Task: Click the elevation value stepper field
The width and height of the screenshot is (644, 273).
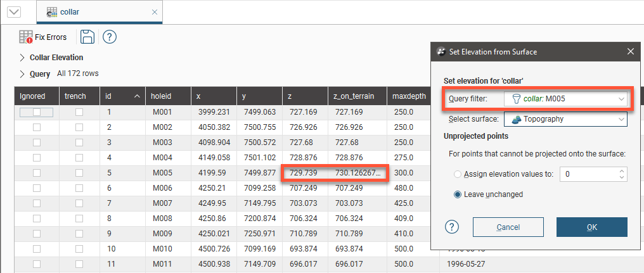Action: click(589, 174)
